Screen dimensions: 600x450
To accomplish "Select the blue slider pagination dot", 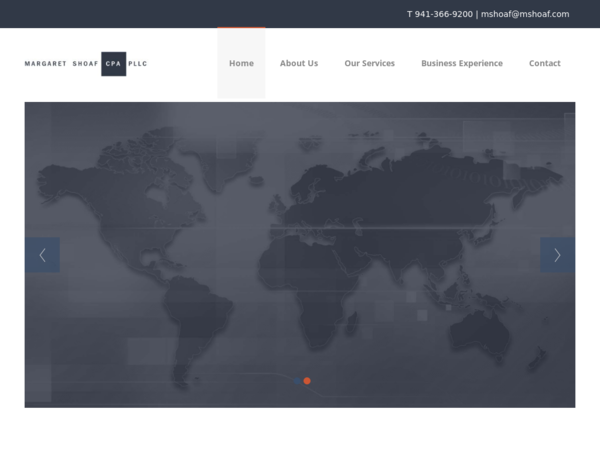I will click(x=297, y=381).
